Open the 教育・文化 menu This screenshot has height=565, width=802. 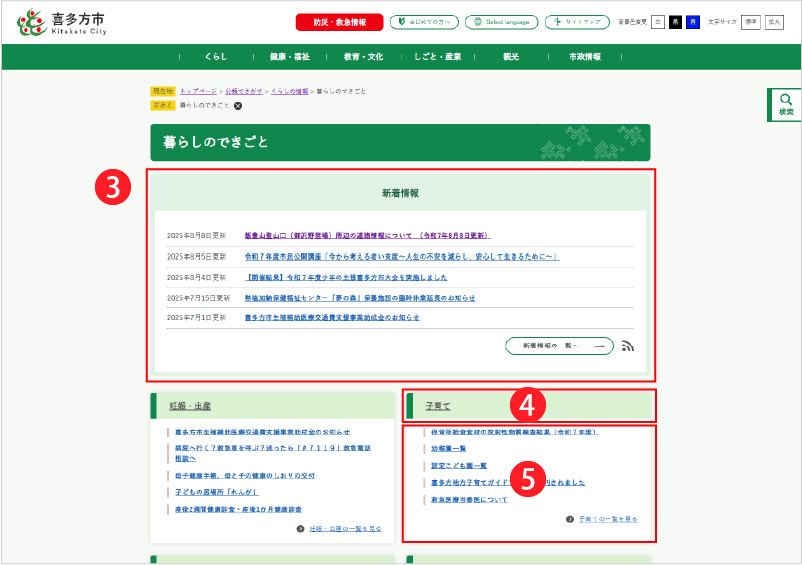(x=363, y=57)
